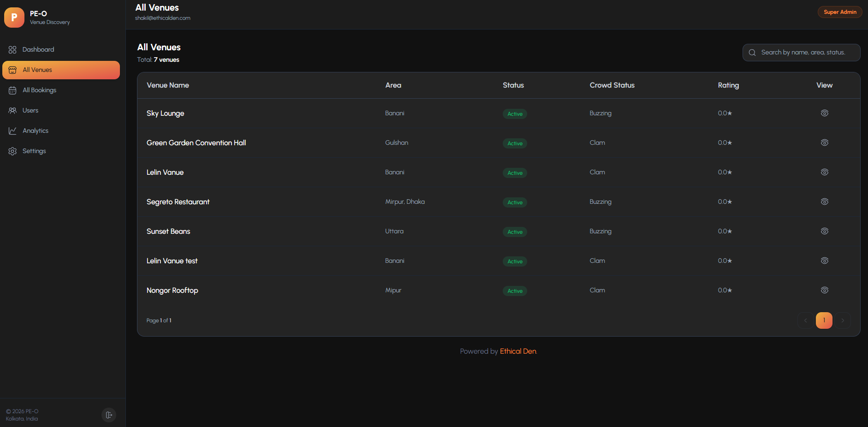Select page 1 pagination button
868x427 pixels.
[824, 320]
